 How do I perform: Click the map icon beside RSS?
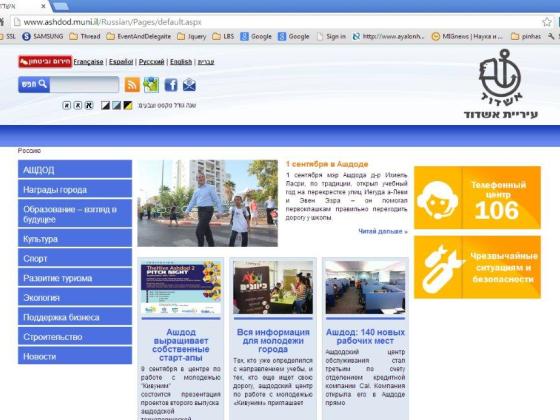point(151,85)
